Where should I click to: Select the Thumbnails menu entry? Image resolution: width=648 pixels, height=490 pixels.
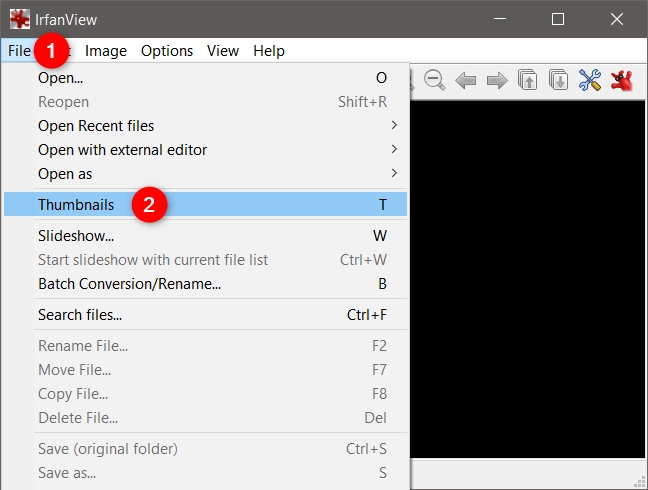(205, 205)
